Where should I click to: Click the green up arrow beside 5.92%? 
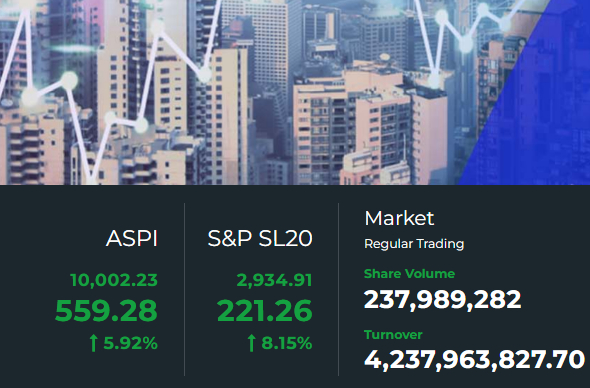[x=93, y=343]
